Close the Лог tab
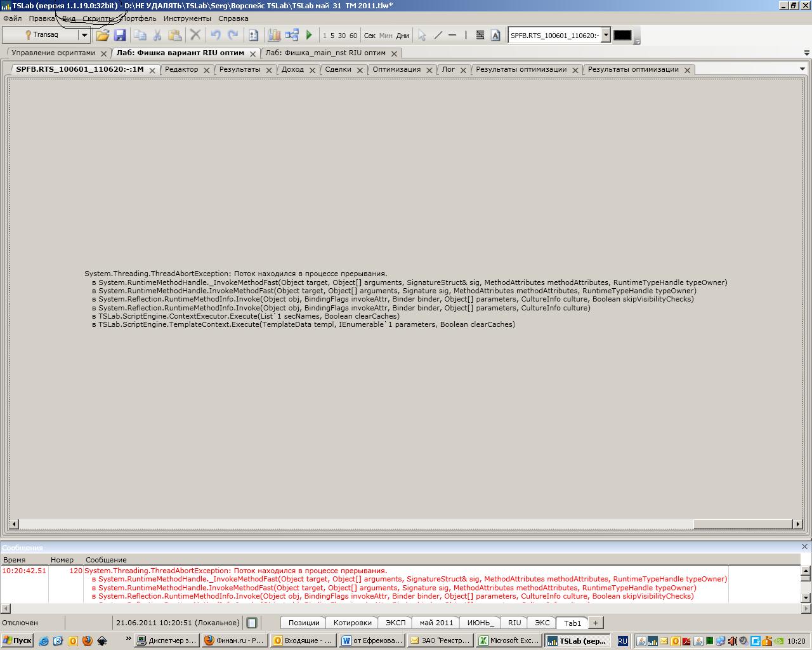 (463, 70)
